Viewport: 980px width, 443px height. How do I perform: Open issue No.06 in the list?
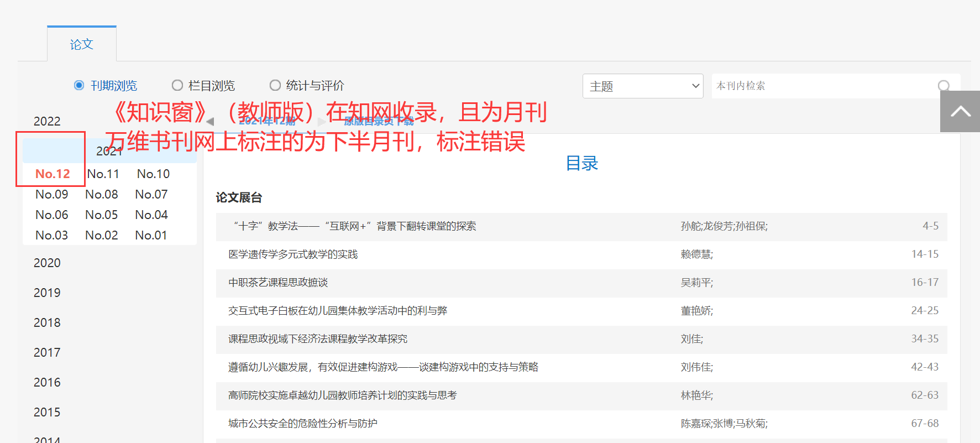tap(51, 215)
